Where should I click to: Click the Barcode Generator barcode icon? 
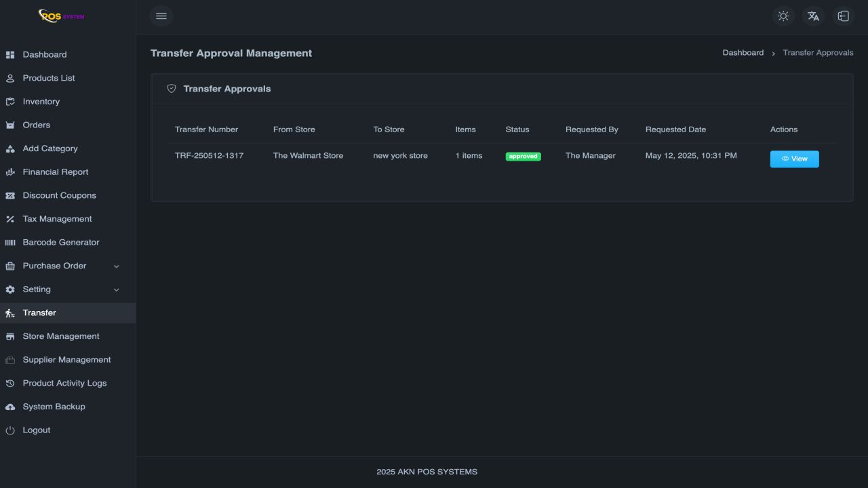click(x=10, y=243)
